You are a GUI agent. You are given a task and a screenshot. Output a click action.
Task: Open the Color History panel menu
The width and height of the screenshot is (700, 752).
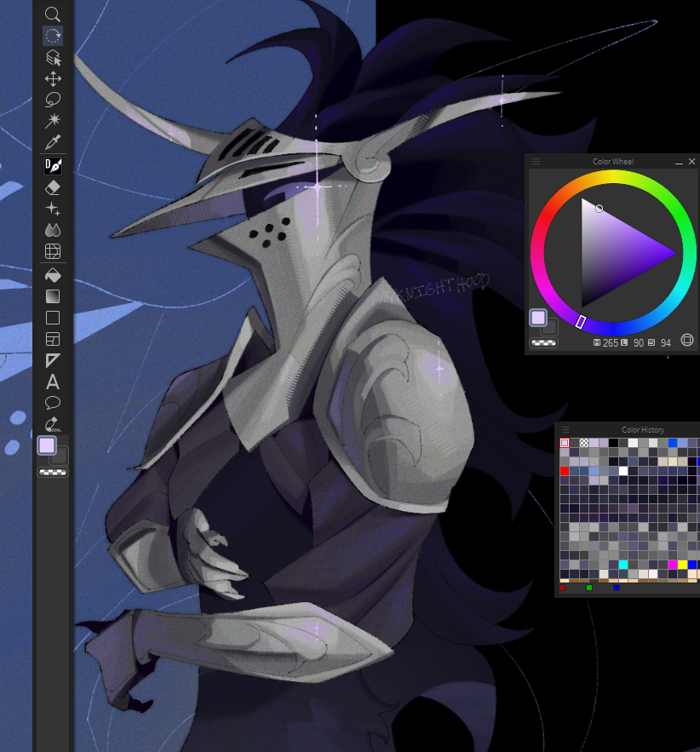pyautogui.click(x=565, y=429)
